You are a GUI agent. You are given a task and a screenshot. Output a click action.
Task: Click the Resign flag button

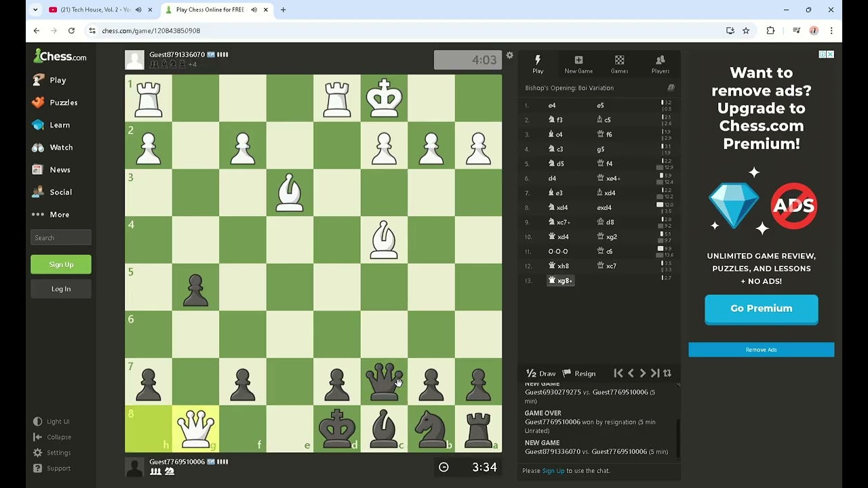(579, 373)
